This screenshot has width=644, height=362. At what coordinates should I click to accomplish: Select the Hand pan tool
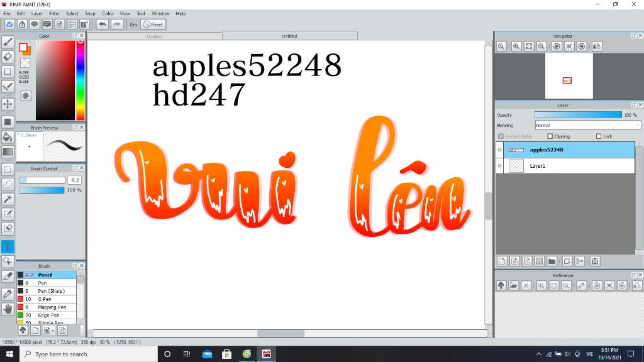[x=8, y=309]
